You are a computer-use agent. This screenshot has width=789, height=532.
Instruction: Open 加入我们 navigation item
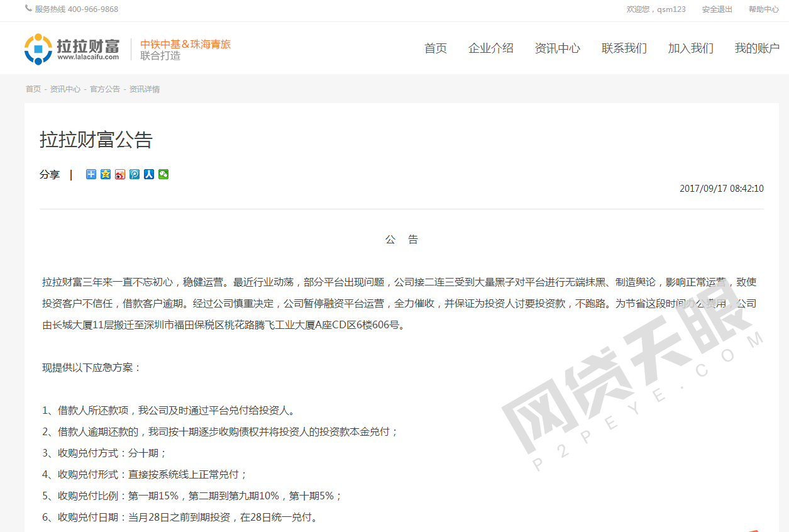(691, 48)
